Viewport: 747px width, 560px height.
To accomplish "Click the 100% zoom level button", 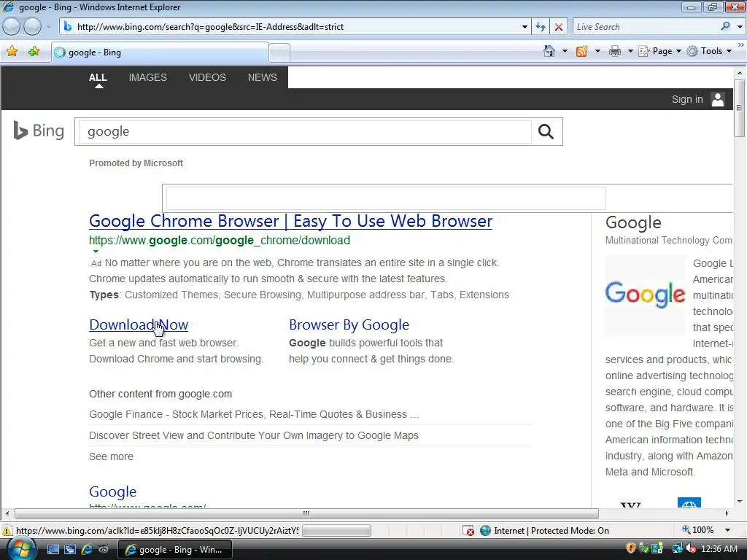I will (x=698, y=530).
